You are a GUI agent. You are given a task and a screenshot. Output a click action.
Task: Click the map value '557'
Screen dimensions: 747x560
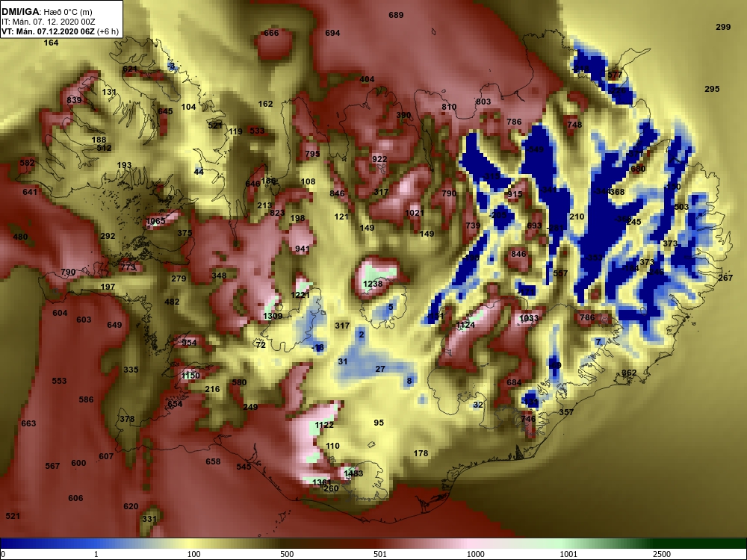click(560, 274)
